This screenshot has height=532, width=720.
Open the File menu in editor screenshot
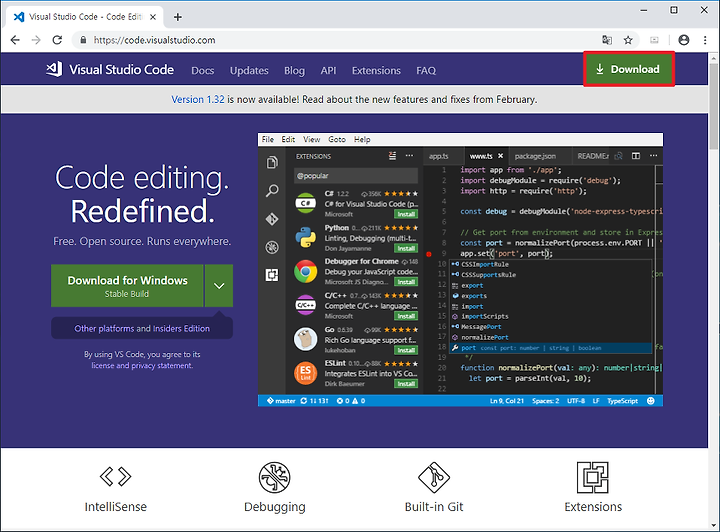tap(268, 140)
